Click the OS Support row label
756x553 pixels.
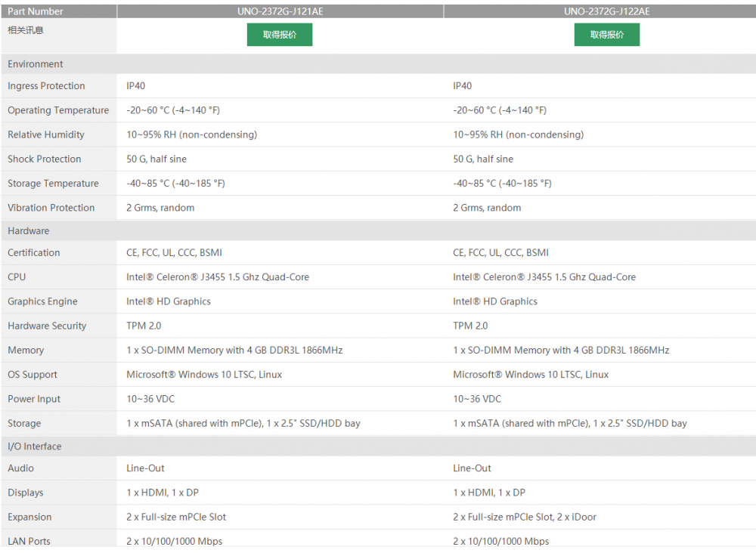33,374
